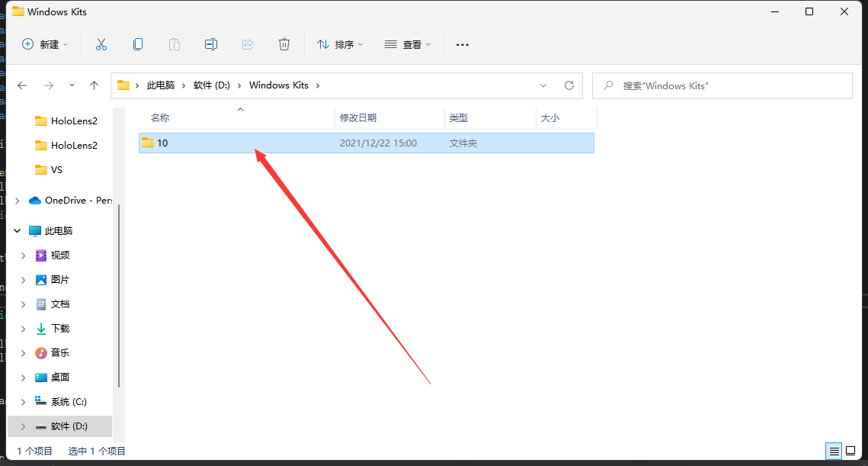Screen dimensions: 868x466
Task: Click 软件 (D:) in the address breadcrumb
Action: pos(211,85)
